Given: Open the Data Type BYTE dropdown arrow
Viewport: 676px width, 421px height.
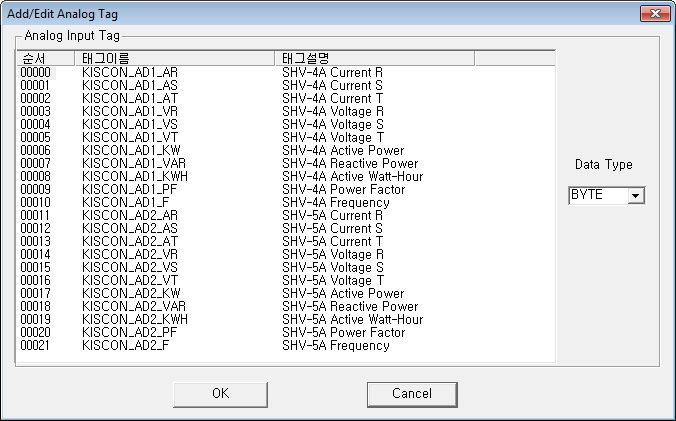Looking at the screenshot, I should click(635, 196).
